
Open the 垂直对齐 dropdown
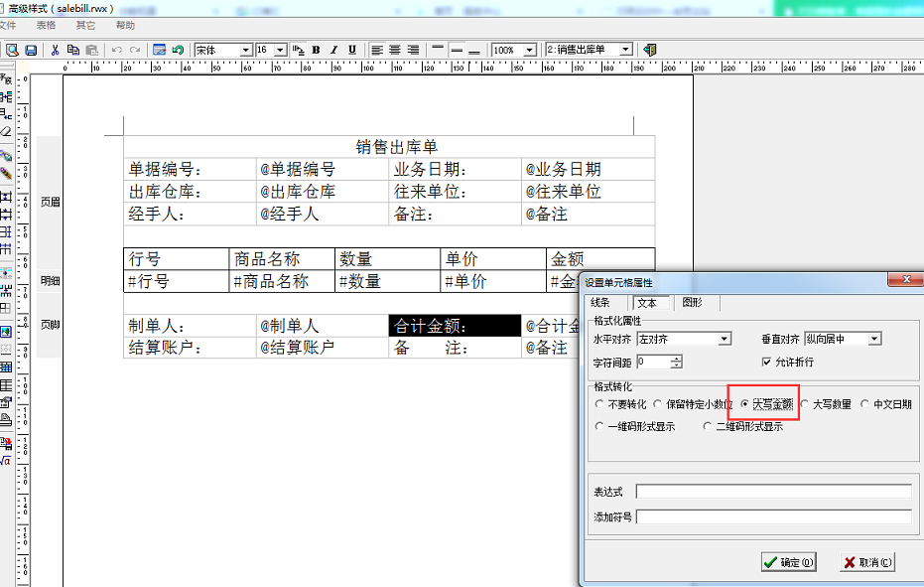tap(873, 340)
